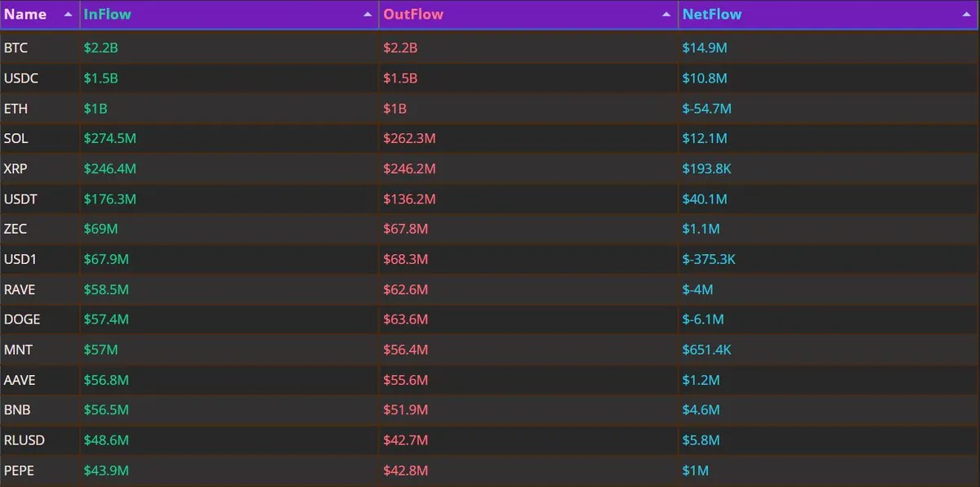Image resolution: width=980 pixels, height=487 pixels.
Task: Click the OutFlow column sort arrow
Action: (x=667, y=15)
